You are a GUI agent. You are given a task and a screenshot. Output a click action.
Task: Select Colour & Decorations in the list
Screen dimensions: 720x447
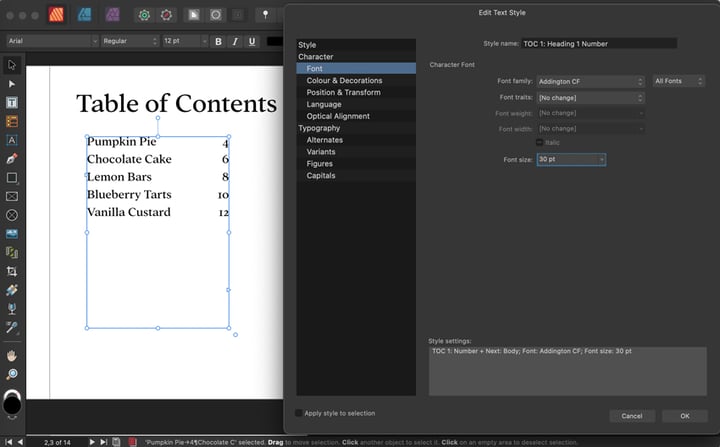click(x=344, y=80)
